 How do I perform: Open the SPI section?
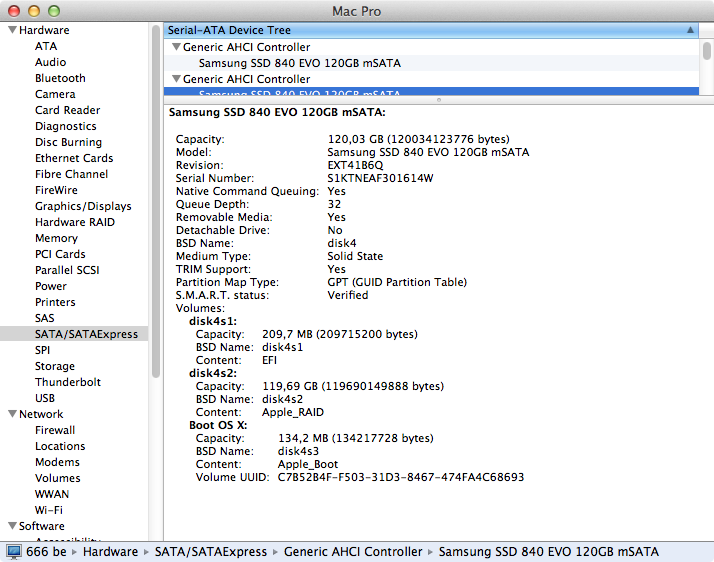42,350
